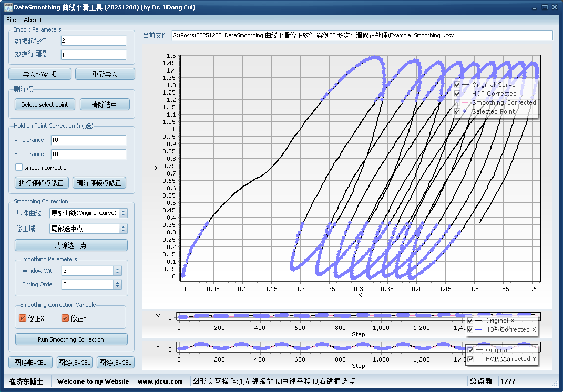Viewport: 563px width, 392px height.
Task: Click the app icon in title bar
Action: click(x=8, y=7)
